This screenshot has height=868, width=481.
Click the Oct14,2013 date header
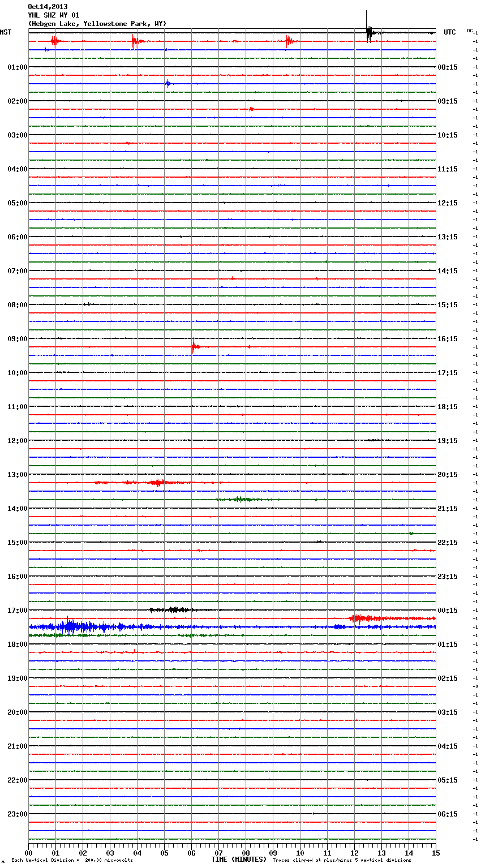(x=48, y=7)
